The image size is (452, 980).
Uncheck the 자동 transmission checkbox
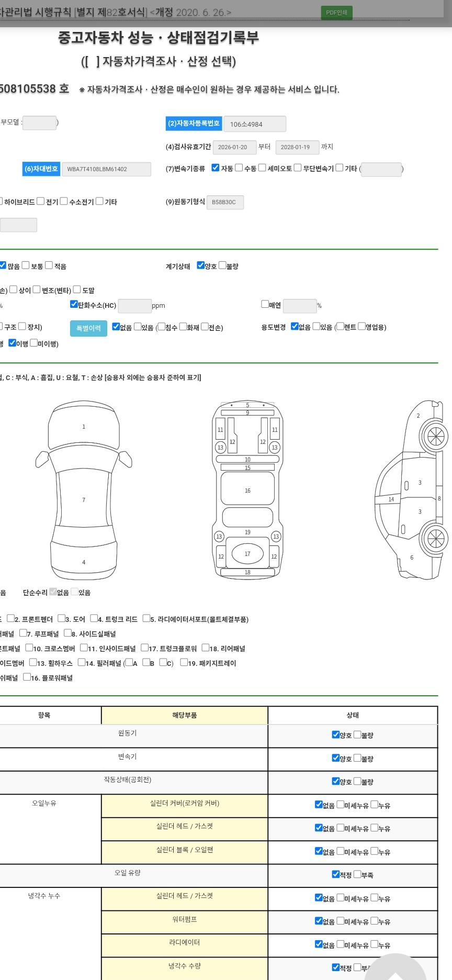pos(215,168)
